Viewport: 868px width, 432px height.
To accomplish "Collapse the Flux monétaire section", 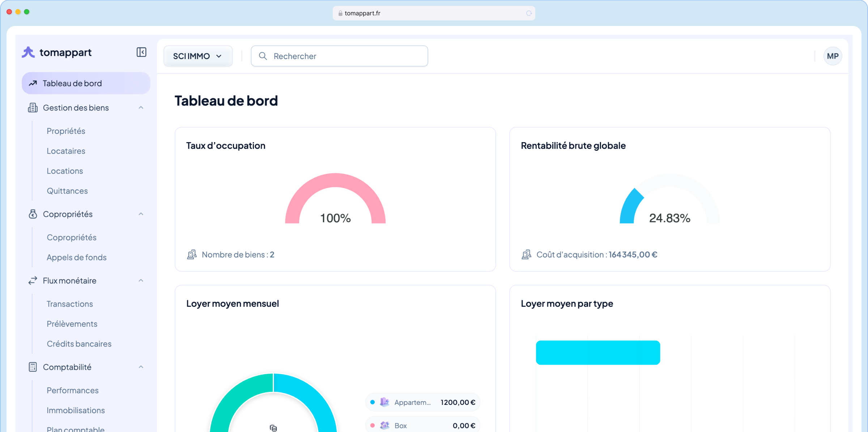I will [x=141, y=281].
